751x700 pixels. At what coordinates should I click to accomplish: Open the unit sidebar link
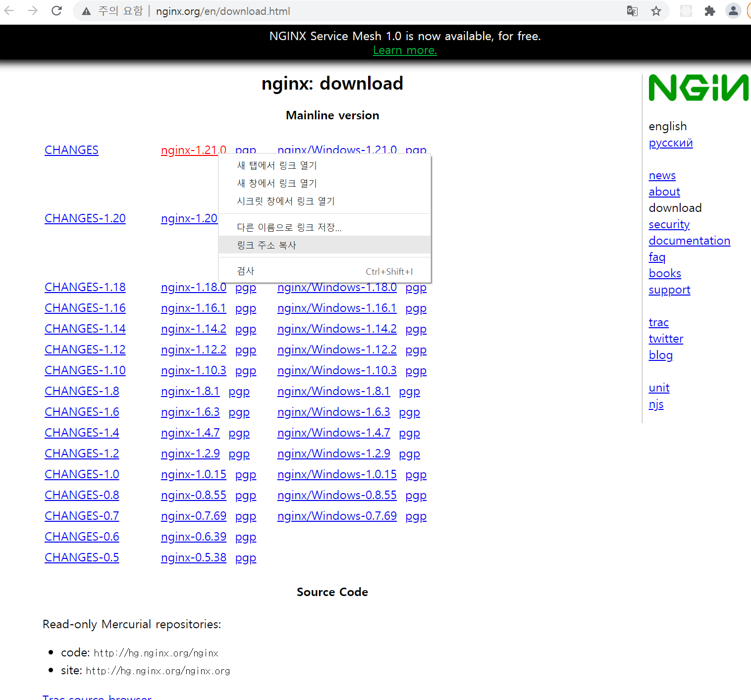(x=659, y=388)
